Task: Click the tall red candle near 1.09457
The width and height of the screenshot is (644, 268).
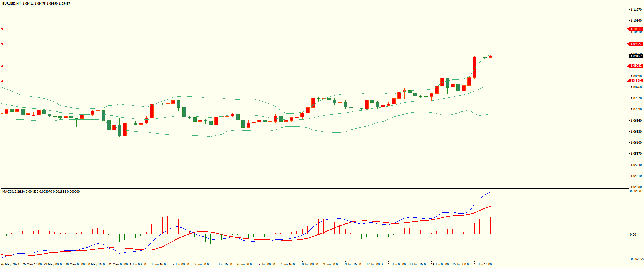Action: 474,67
